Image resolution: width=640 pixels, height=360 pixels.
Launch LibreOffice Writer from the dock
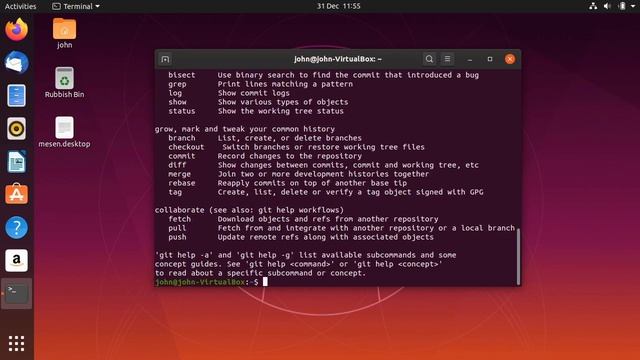(16, 162)
